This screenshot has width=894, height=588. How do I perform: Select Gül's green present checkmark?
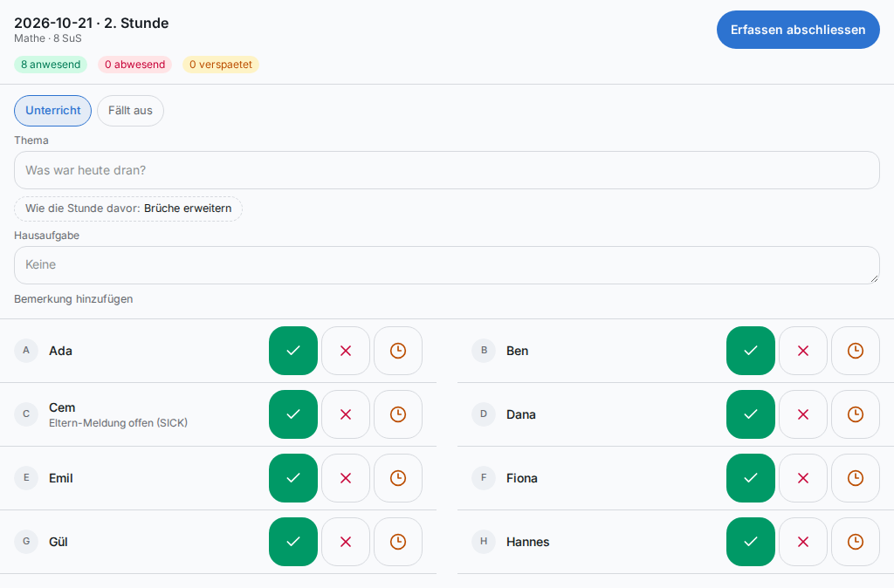click(x=293, y=542)
